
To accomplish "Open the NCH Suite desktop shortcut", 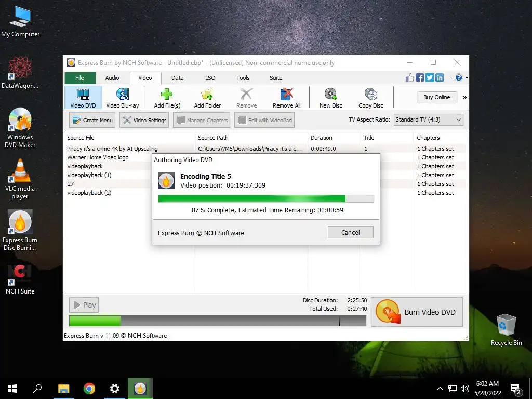I will (x=20, y=280).
